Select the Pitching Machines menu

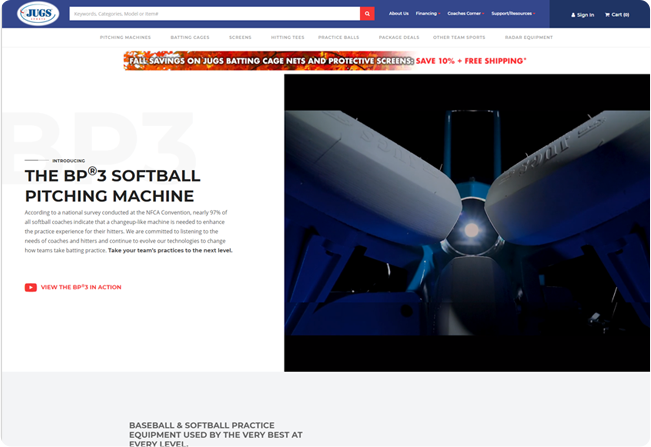pos(124,37)
